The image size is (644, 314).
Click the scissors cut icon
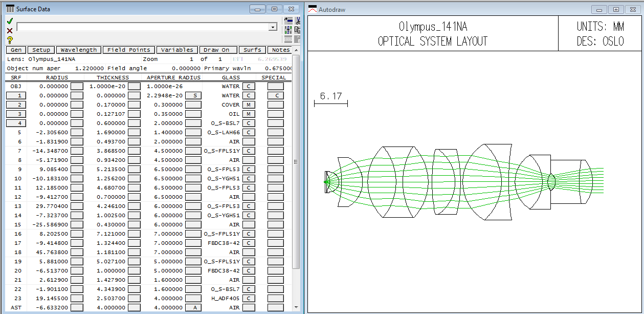pos(298,20)
